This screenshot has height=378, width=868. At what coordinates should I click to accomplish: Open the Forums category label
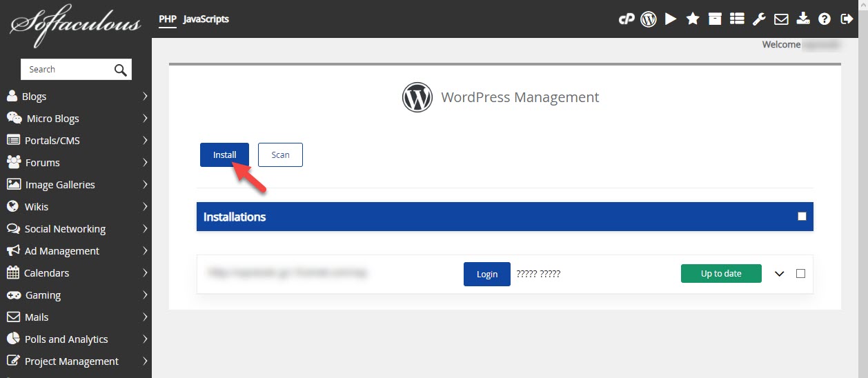[43, 163]
